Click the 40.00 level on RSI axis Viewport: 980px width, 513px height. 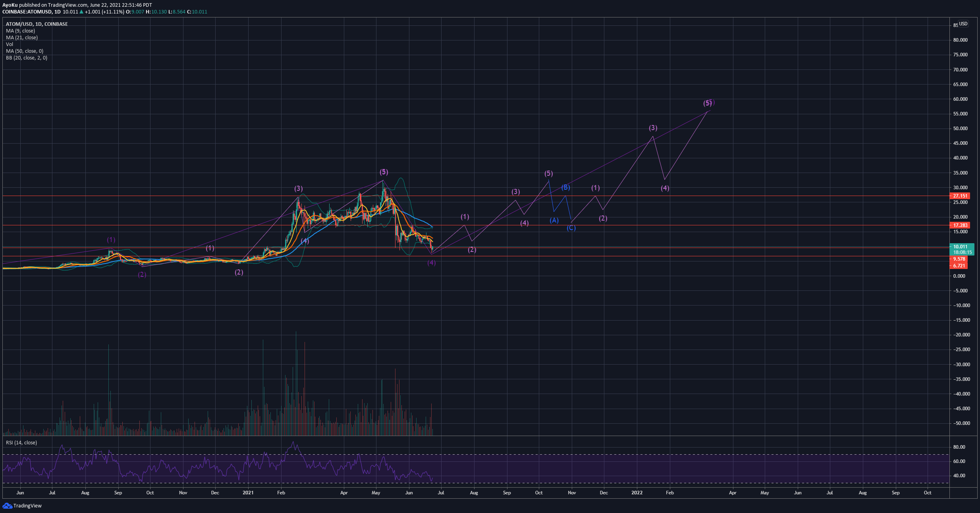tap(959, 476)
